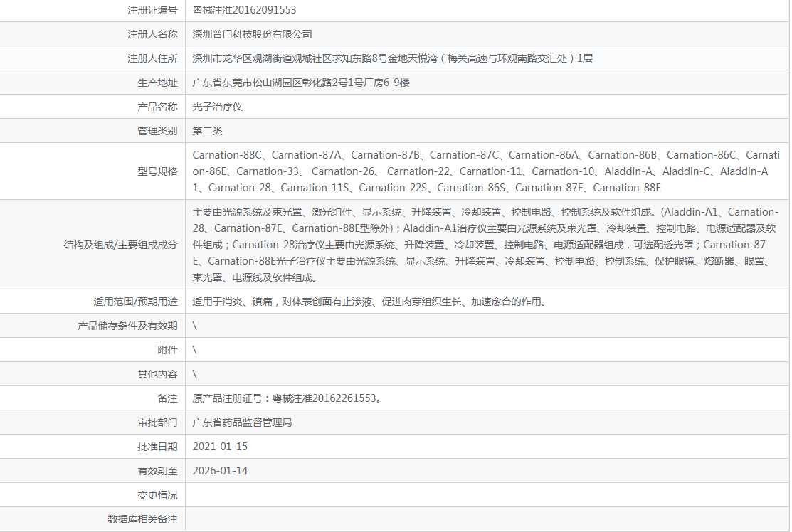Image resolution: width=792 pixels, height=532 pixels.
Task: Click the 附件 label
Action: (167, 351)
